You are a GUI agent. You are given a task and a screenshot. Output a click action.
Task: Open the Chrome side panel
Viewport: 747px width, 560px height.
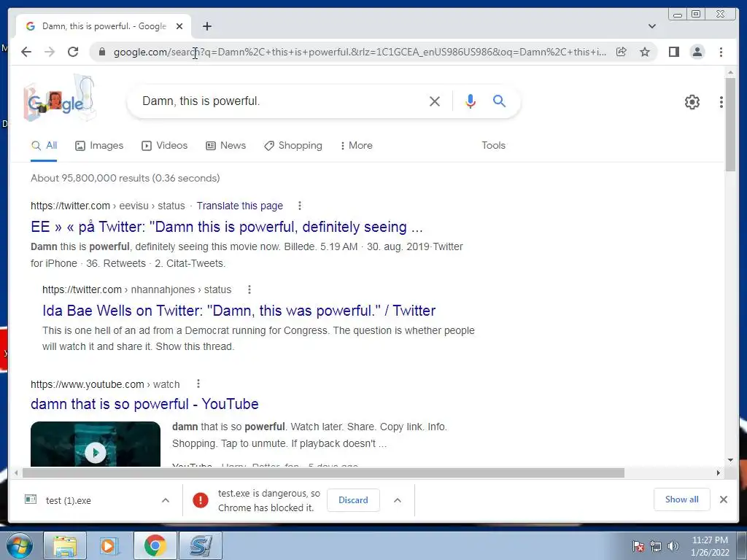click(x=673, y=52)
